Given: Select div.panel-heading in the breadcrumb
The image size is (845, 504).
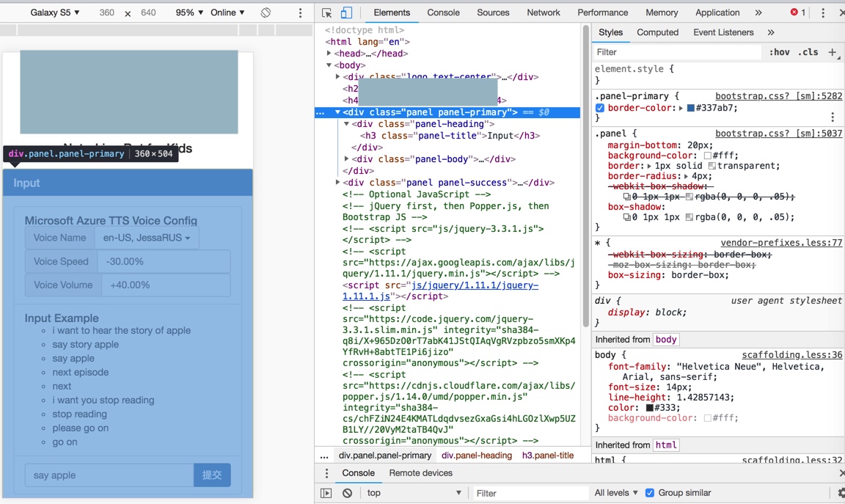Looking at the screenshot, I should point(476,456).
